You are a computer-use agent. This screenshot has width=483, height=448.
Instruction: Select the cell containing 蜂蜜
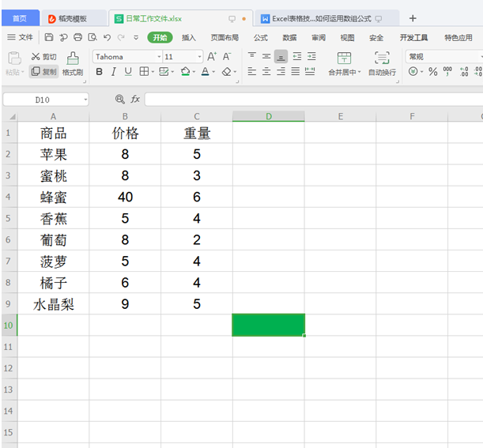(53, 197)
